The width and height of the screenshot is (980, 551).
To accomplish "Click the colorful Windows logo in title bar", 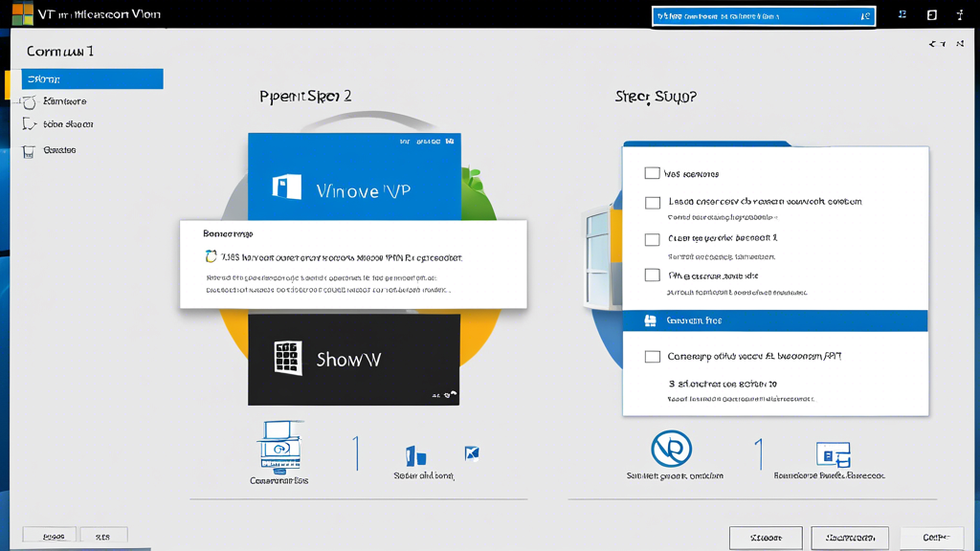I will 22,14.
